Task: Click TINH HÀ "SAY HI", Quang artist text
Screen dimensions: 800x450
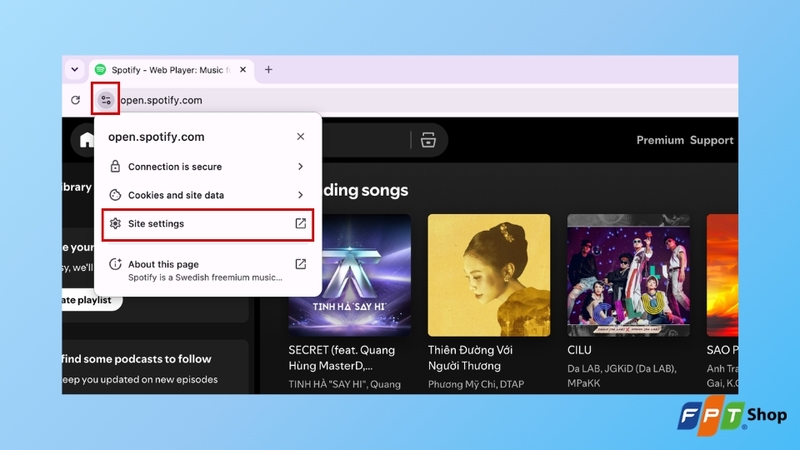Action: click(x=344, y=384)
